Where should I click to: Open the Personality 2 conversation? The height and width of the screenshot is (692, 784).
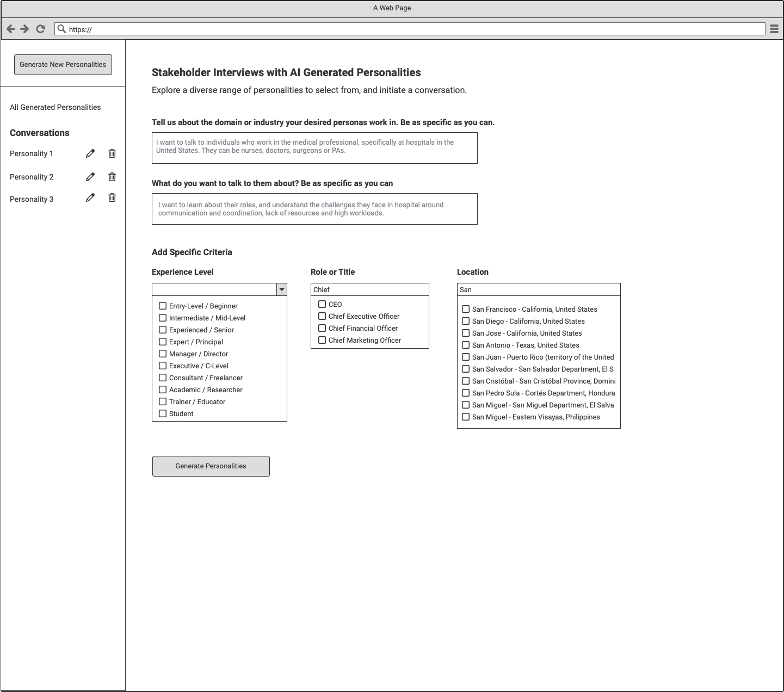pyautogui.click(x=32, y=177)
